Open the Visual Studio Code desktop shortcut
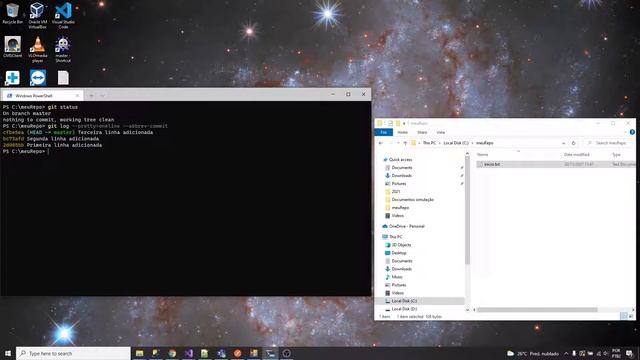 (x=63, y=15)
